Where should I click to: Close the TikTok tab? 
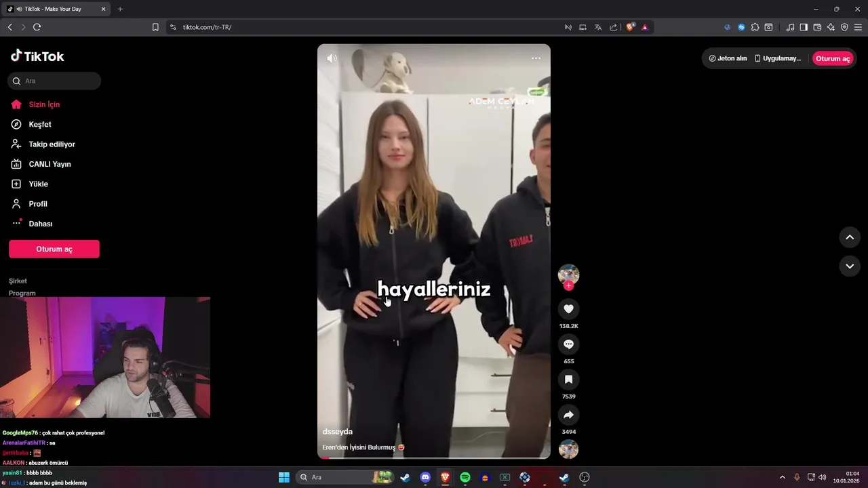pyautogui.click(x=103, y=9)
